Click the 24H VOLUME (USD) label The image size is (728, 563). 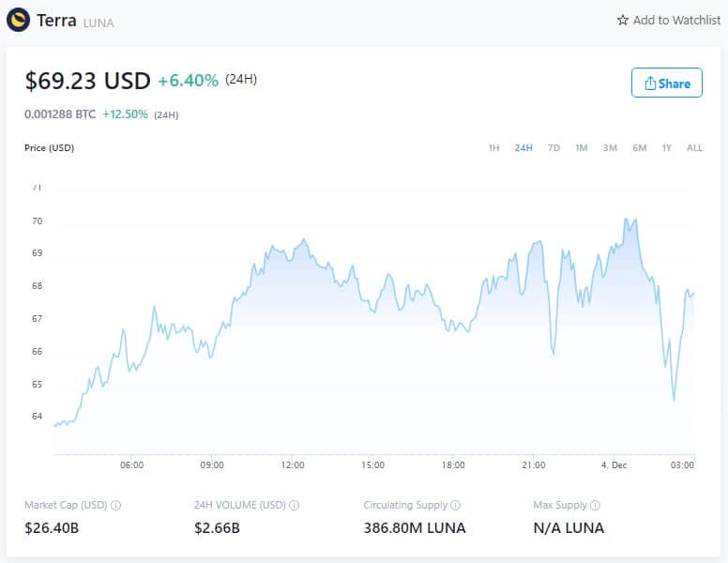(240, 505)
